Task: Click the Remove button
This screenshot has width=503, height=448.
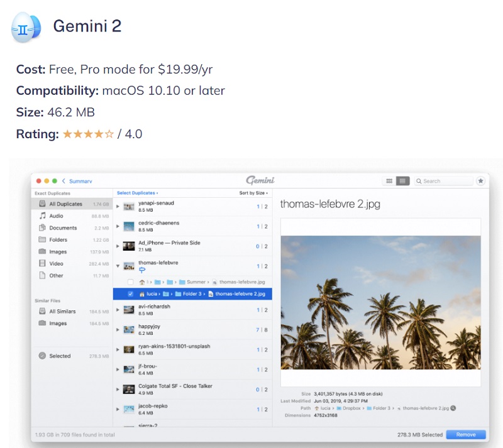Action: coord(465,434)
